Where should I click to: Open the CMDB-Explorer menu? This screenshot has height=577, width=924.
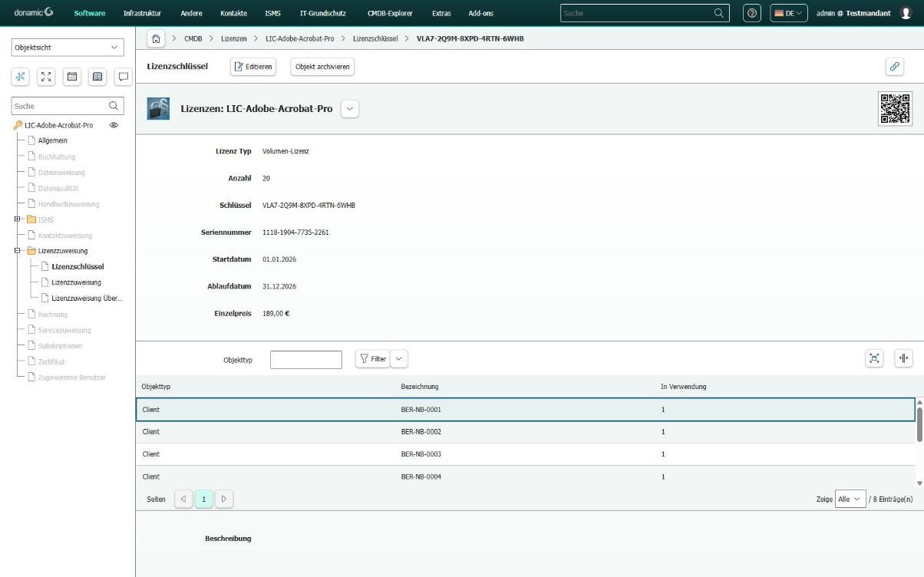pyautogui.click(x=390, y=13)
